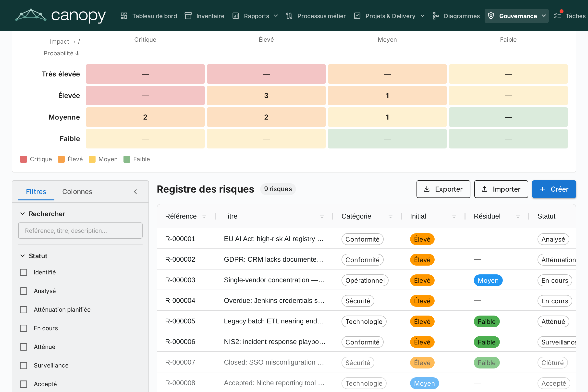This screenshot has width=588, height=392.
Task: Enable the Surveillance status filter
Action: point(24,366)
